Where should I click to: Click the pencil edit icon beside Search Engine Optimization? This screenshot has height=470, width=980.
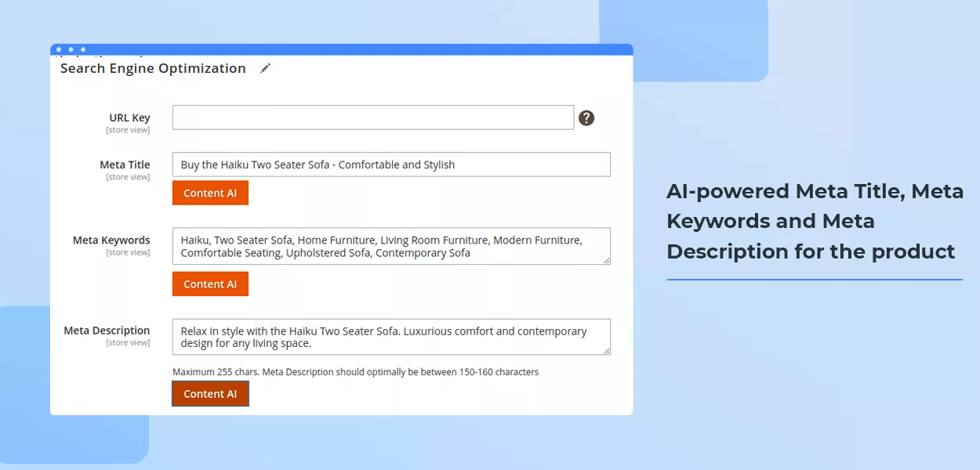coord(265,68)
